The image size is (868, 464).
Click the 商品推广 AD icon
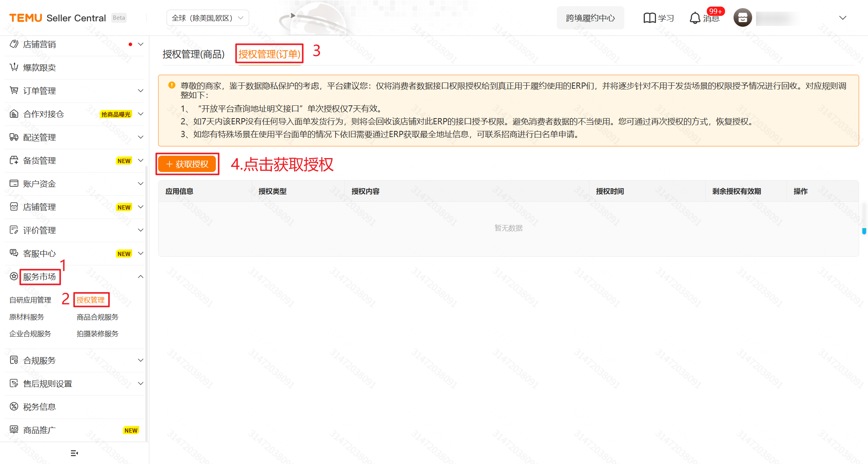pos(14,430)
